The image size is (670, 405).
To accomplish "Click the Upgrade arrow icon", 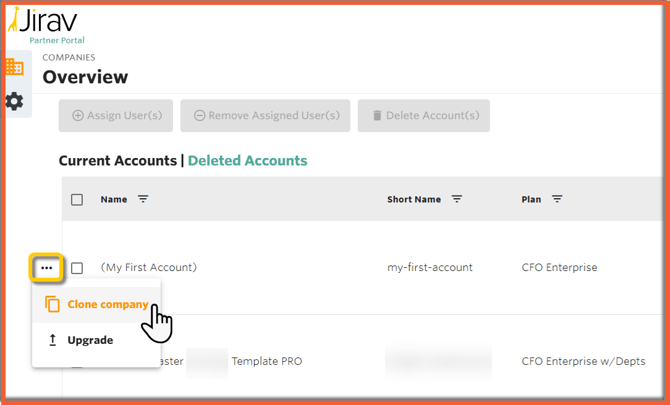I will [52, 340].
